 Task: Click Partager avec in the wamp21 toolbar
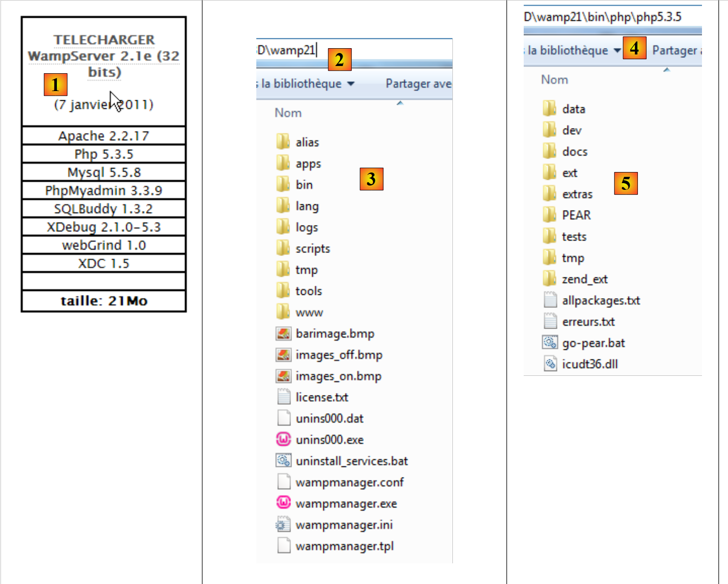coord(418,84)
